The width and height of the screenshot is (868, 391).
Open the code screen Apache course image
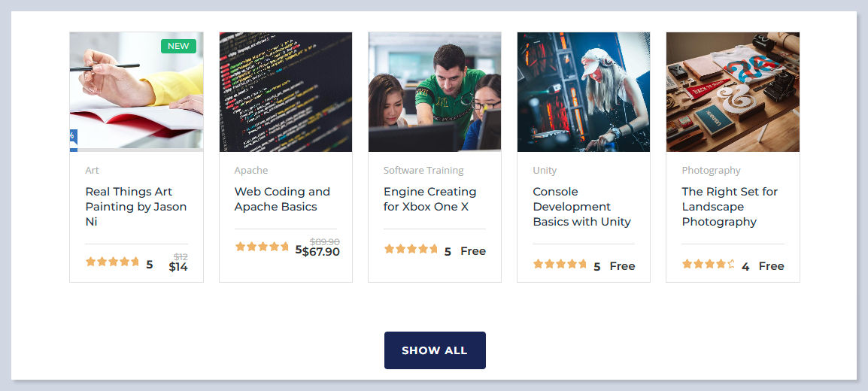coord(285,92)
